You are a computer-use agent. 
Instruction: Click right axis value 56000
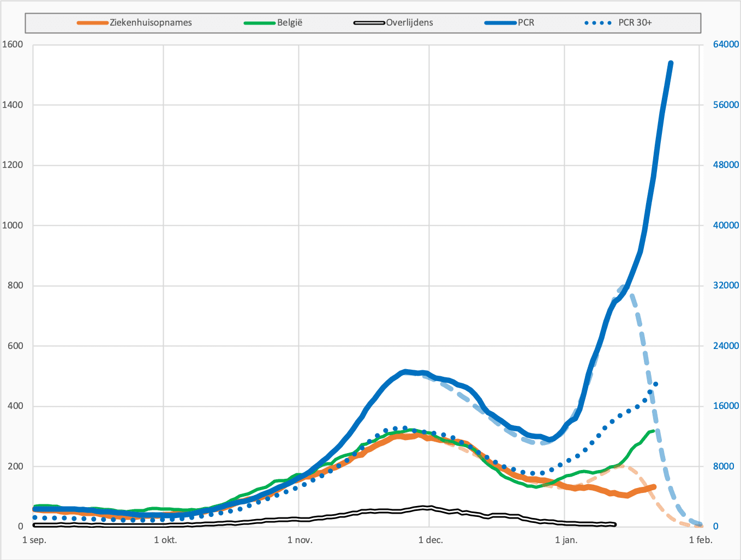(x=726, y=105)
